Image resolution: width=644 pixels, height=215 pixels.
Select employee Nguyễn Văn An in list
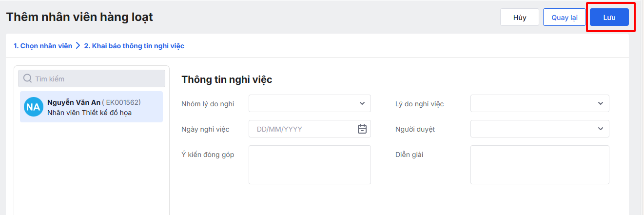coord(73,102)
